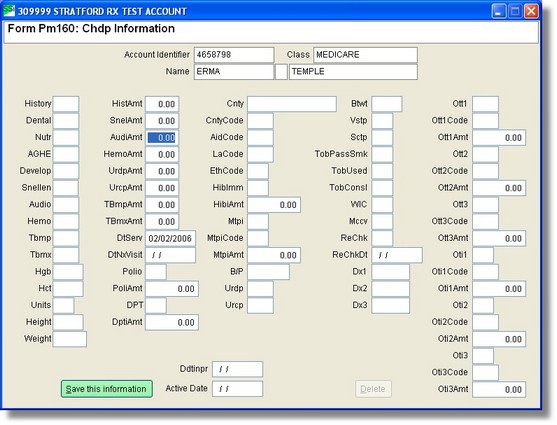Click the Develop field
The width and height of the screenshot is (557, 425).
(x=66, y=171)
